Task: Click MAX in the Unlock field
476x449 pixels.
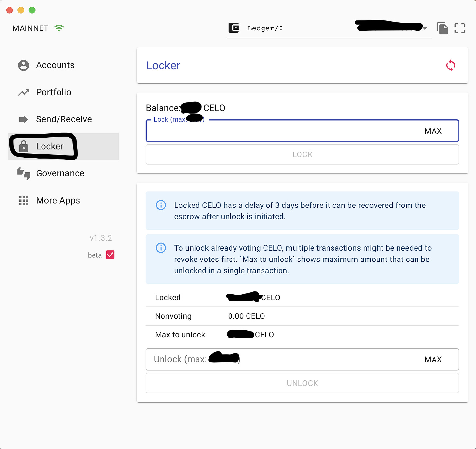Action: pyautogui.click(x=433, y=360)
